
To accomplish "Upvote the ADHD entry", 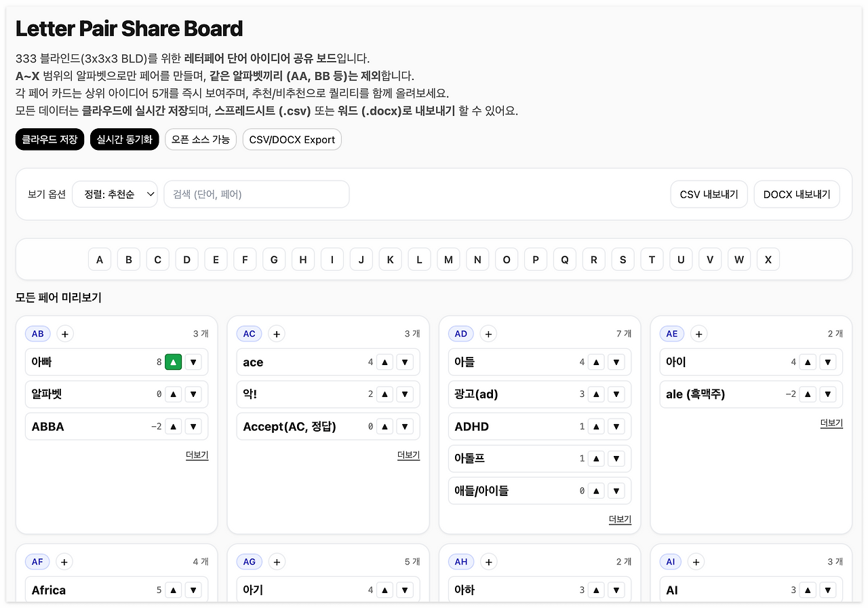I will pos(596,426).
